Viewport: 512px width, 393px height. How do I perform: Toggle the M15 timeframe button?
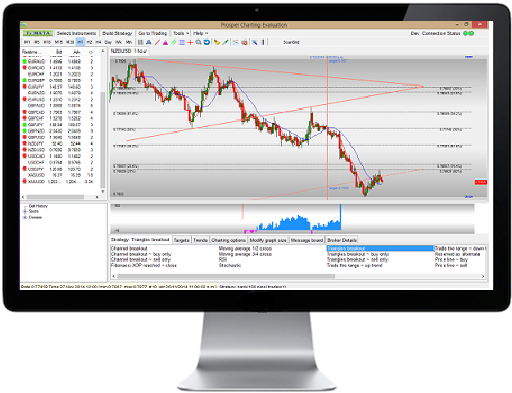pos(58,42)
